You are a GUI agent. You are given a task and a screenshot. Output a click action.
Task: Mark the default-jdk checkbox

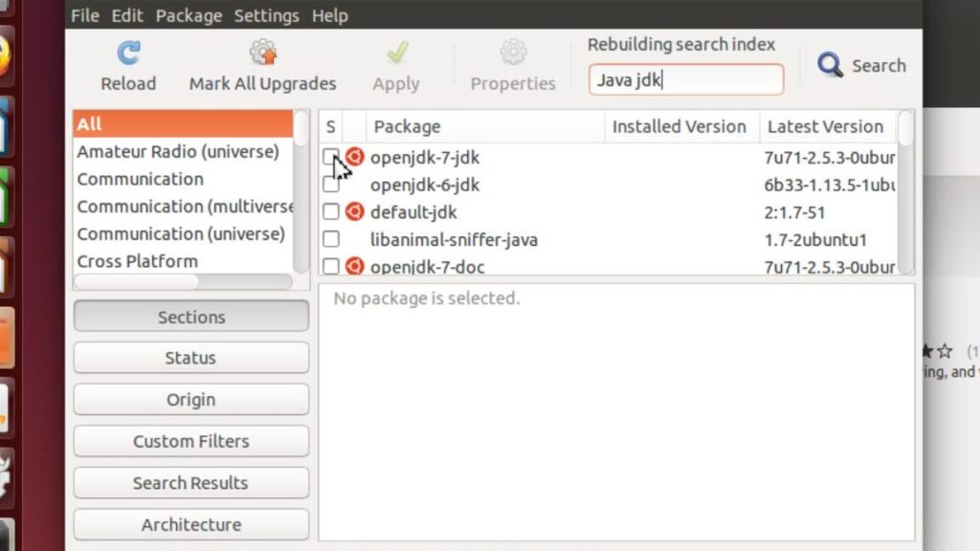click(x=330, y=211)
